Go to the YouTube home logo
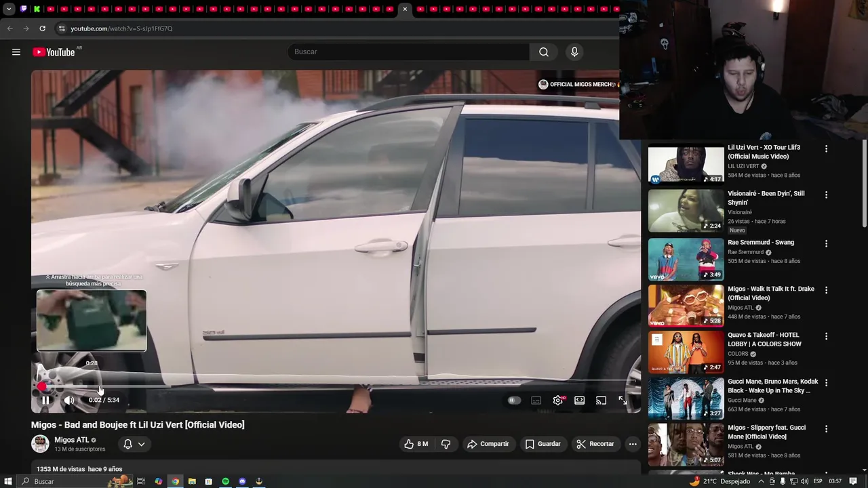 (x=54, y=52)
